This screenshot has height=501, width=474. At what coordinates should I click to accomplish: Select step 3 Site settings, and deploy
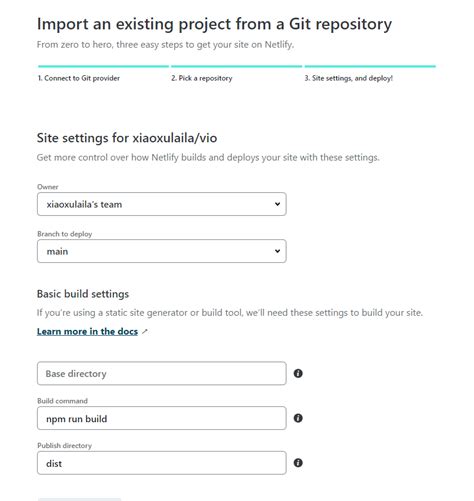tap(349, 78)
